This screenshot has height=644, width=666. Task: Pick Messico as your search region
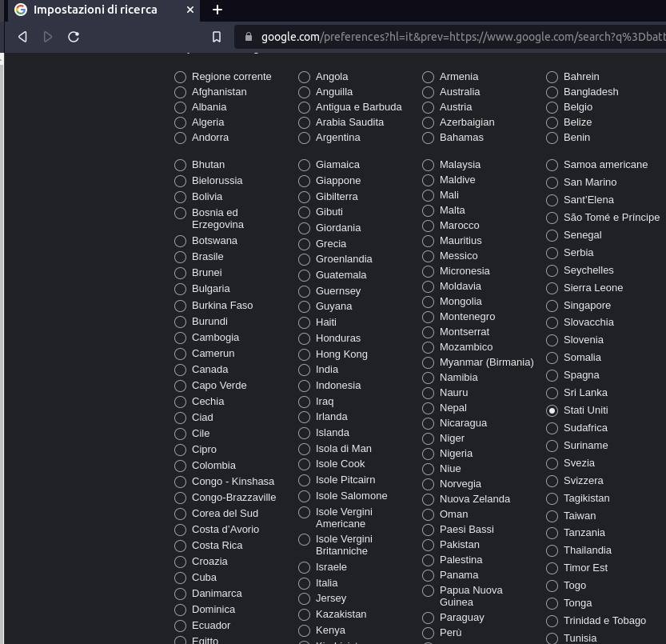[428, 256]
